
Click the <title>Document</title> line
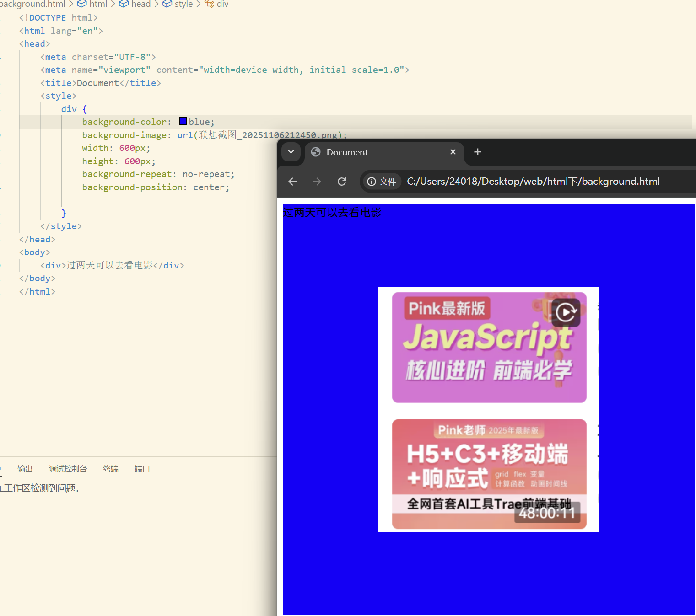click(x=101, y=83)
